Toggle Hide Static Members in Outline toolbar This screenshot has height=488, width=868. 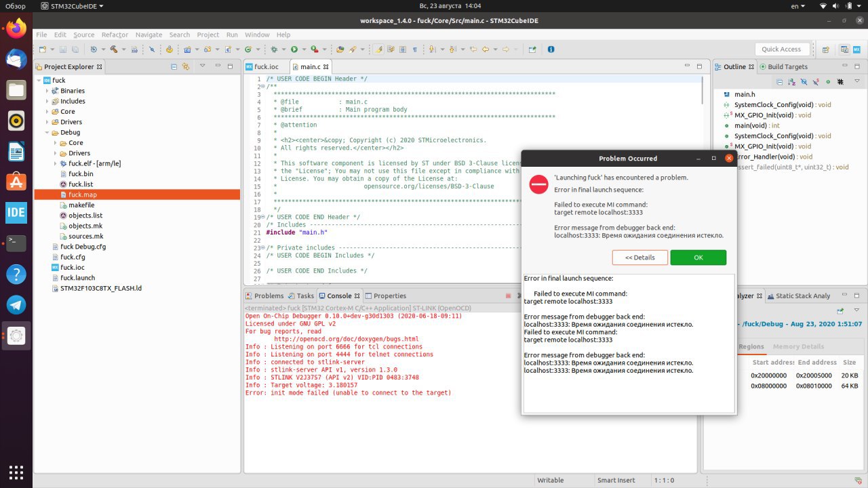[816, 81]
